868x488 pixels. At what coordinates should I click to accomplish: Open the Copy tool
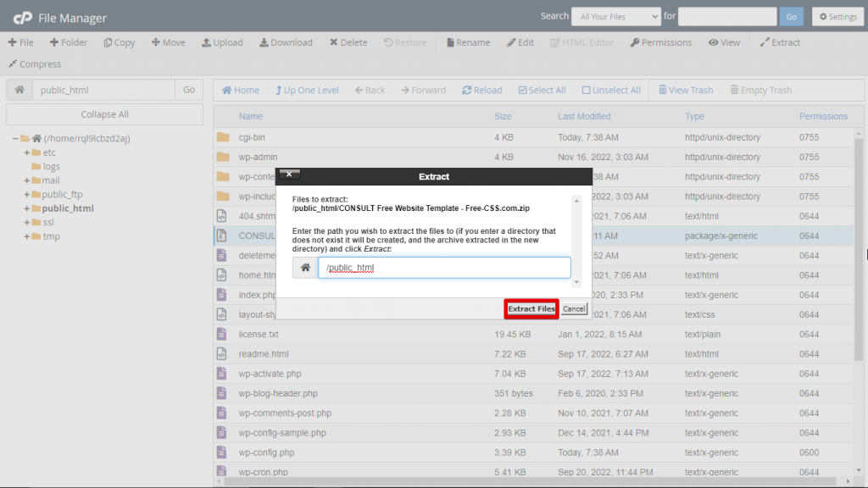click(119, 42)
